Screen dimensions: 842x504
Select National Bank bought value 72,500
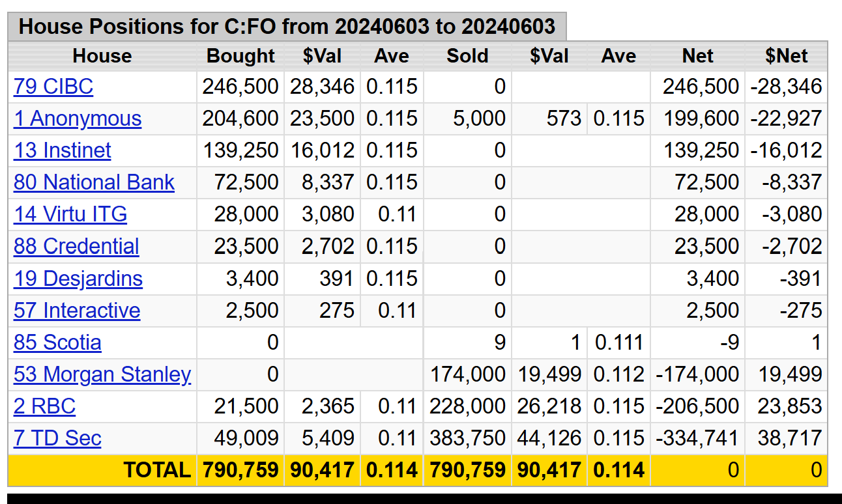tap(246, 182)
